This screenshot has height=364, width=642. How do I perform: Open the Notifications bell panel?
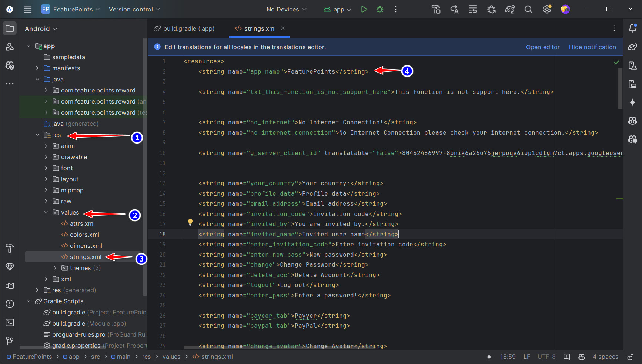[x=632, y=28]
